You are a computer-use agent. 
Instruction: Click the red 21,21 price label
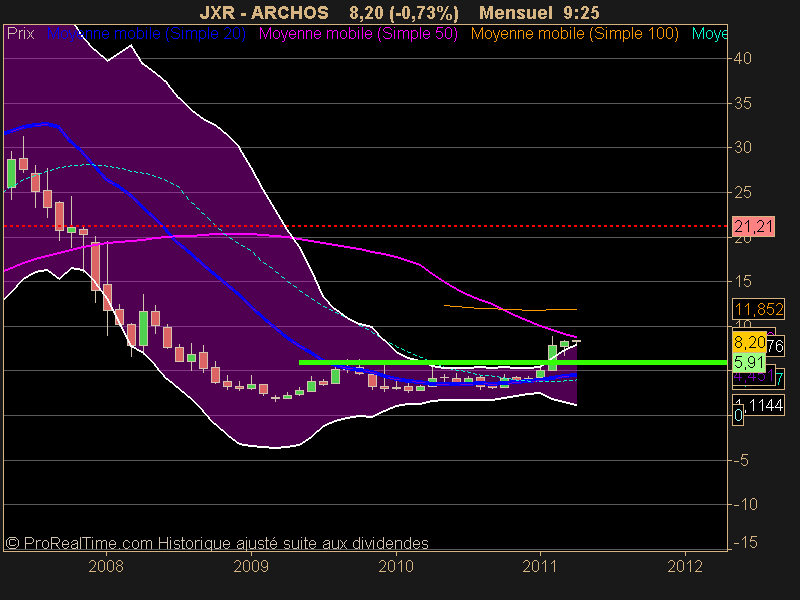click(753, 226)
